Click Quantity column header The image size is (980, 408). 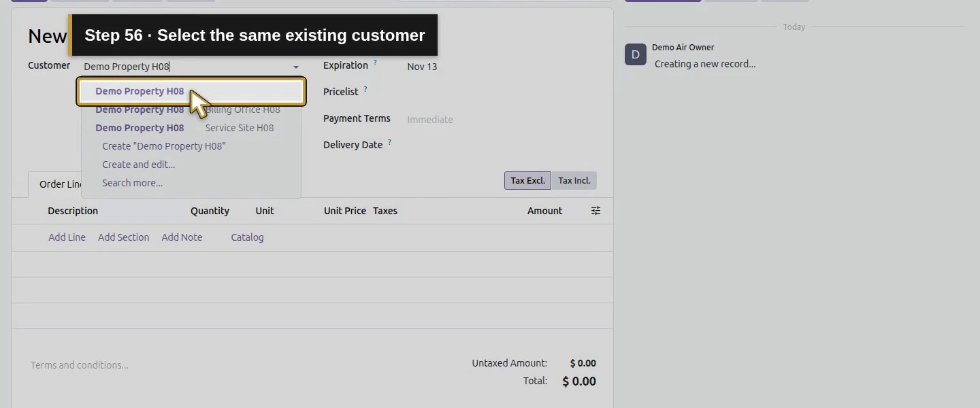(x=210, y=211)
